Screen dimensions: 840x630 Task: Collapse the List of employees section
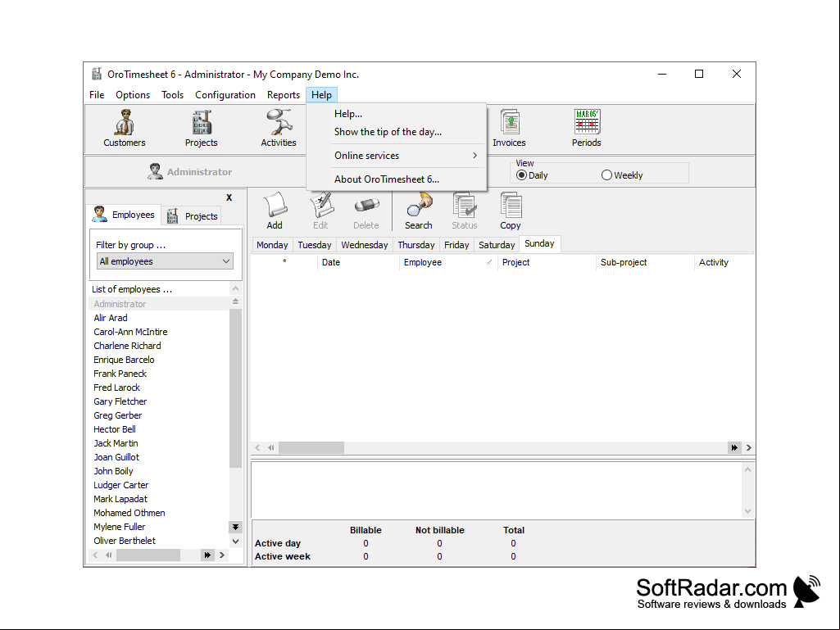(x=236, y=288)
